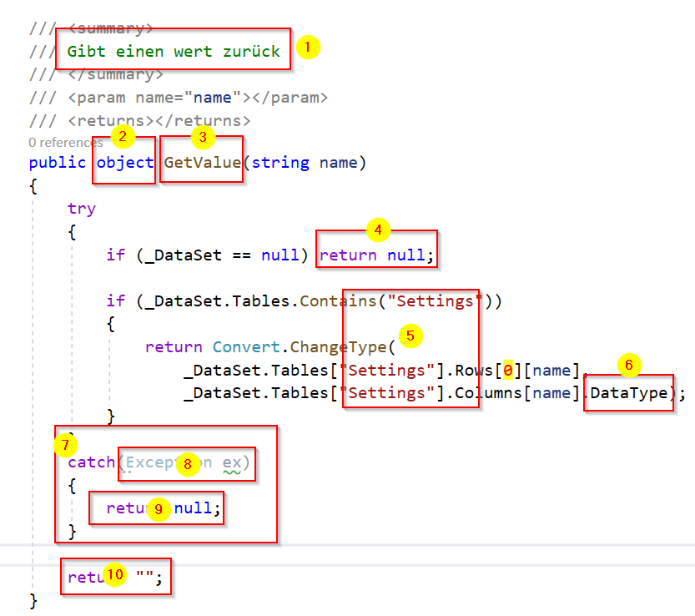Click yellow marker 3 above GetValue

tap(201, 136)
